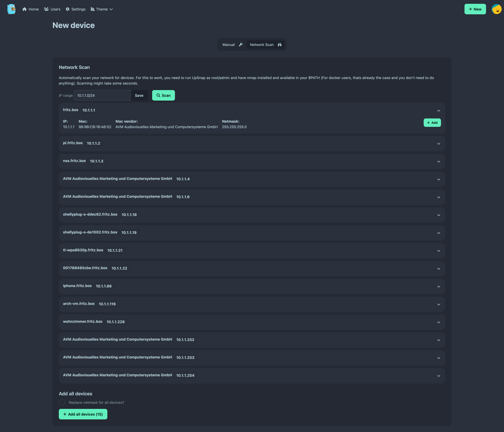Enable Replace netmask for all devices
The width and height of the screenshot is (504, 432).
(62, 402)
